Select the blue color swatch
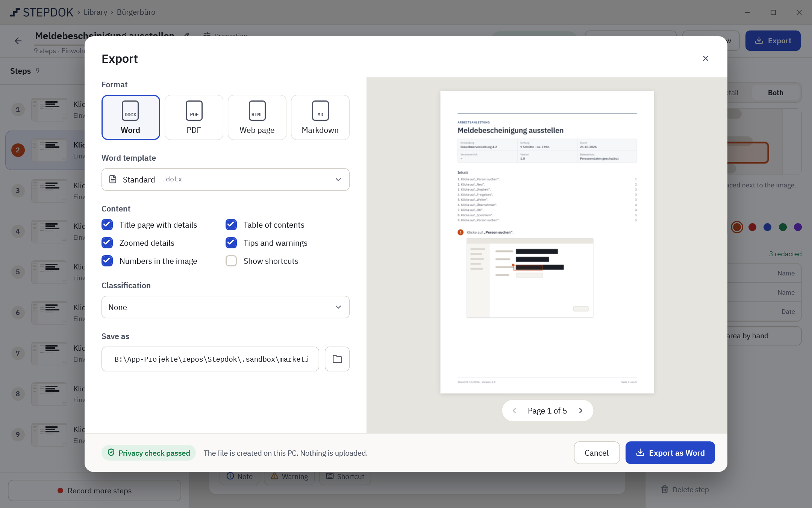 [x=768, y=227]
